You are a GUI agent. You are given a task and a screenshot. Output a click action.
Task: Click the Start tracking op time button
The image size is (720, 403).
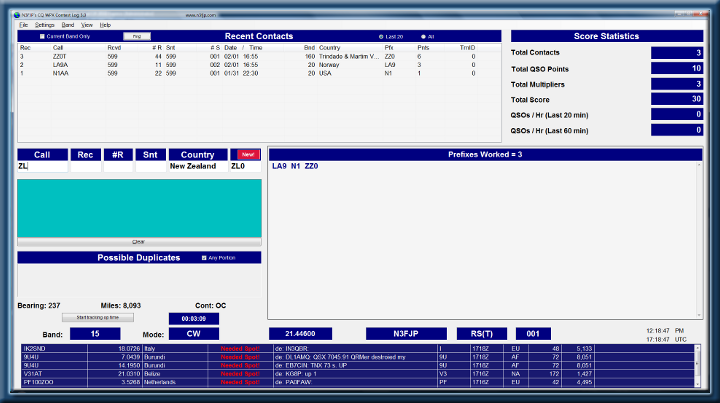(97, 317)
